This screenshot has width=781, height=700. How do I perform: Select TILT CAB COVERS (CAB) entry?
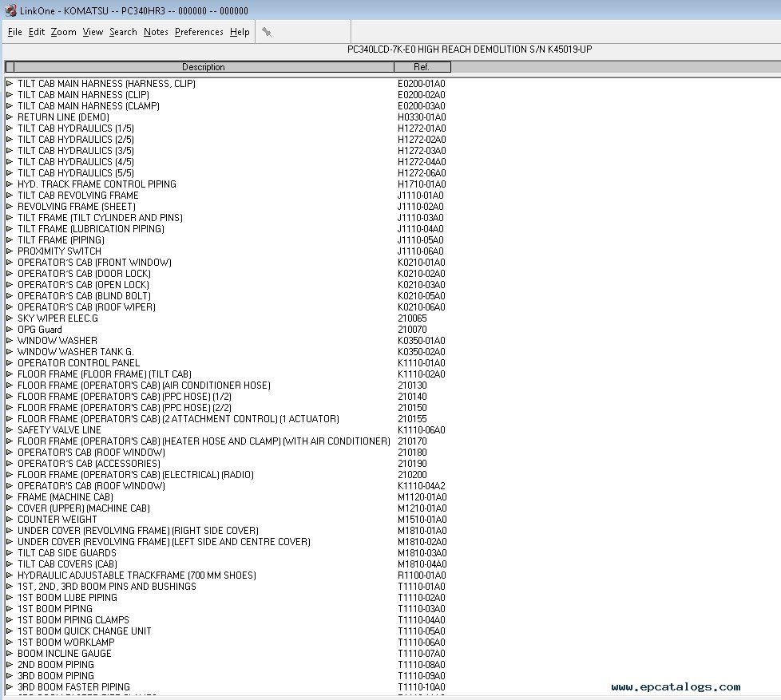pyautogui.click(x=68, y=564)
